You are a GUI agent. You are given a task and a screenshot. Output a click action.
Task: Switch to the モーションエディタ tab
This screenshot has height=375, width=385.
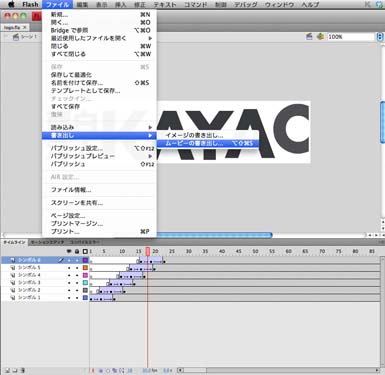click(x=47, y=242)
